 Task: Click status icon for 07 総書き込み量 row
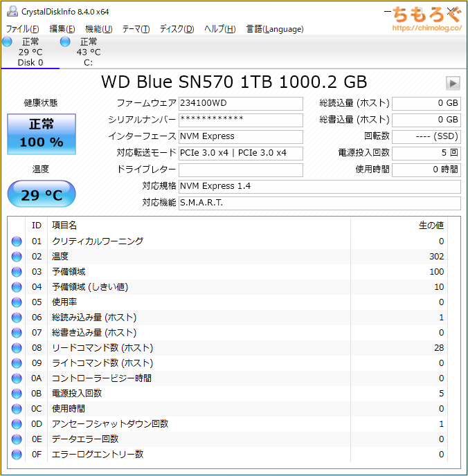[x=17, y=333]
